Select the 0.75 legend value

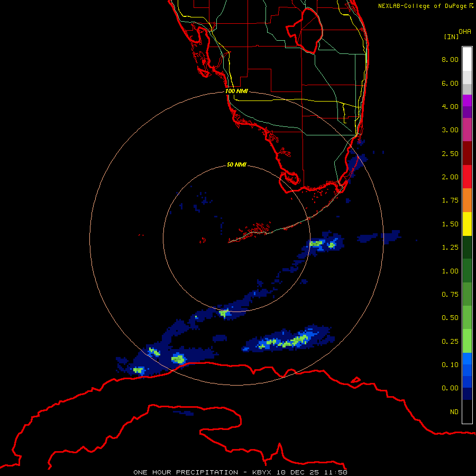coord(450,295)
